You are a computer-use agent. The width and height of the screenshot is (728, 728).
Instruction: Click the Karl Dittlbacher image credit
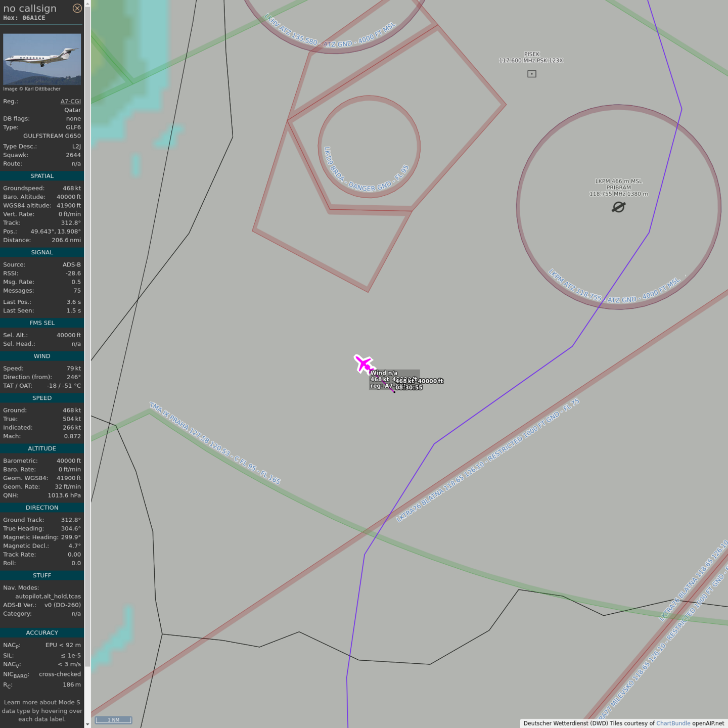tap(32, 89)
